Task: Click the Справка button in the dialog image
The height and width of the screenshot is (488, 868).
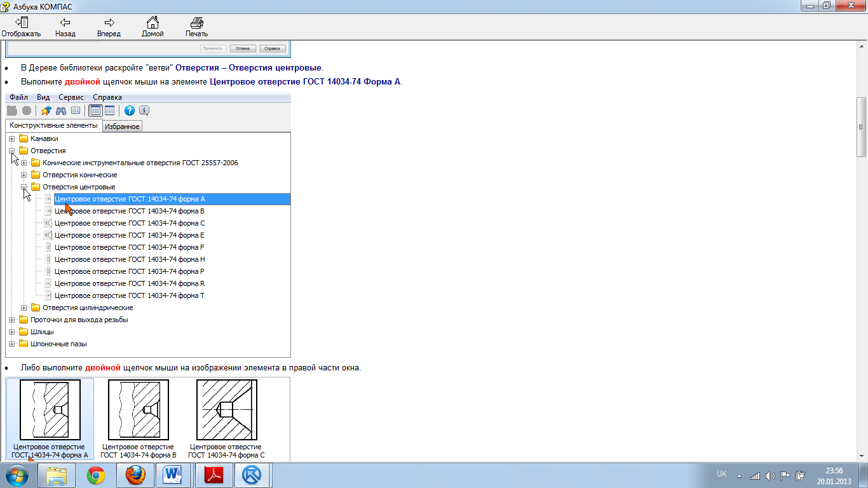Action: click(x=272, y=48)
